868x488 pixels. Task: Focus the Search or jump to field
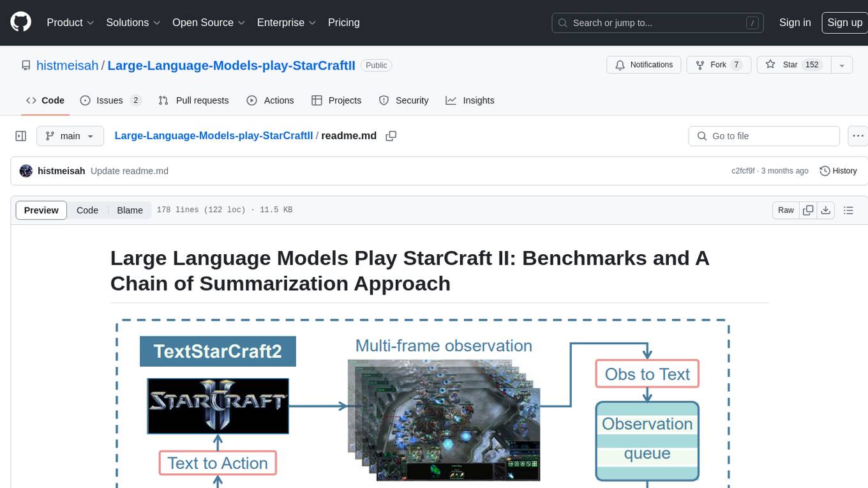657,23
